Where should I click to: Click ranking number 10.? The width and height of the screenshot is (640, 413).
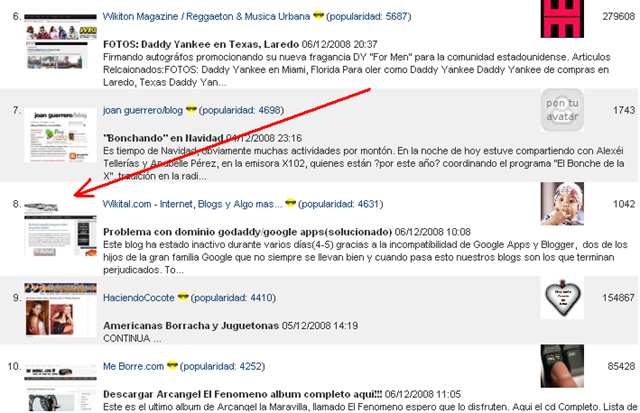[x=14, y=366]
